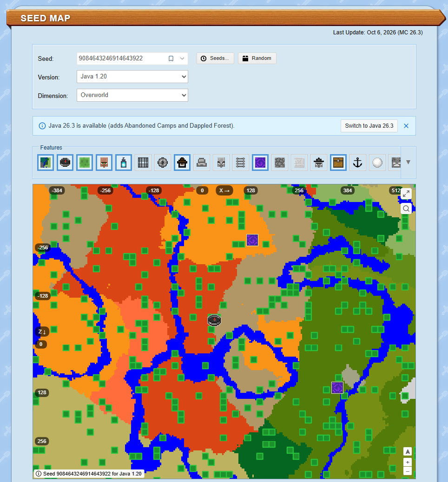The width and height of the screenshot is (448, 482).
Task: Click the Seeds... button
Action: point(215,58)
